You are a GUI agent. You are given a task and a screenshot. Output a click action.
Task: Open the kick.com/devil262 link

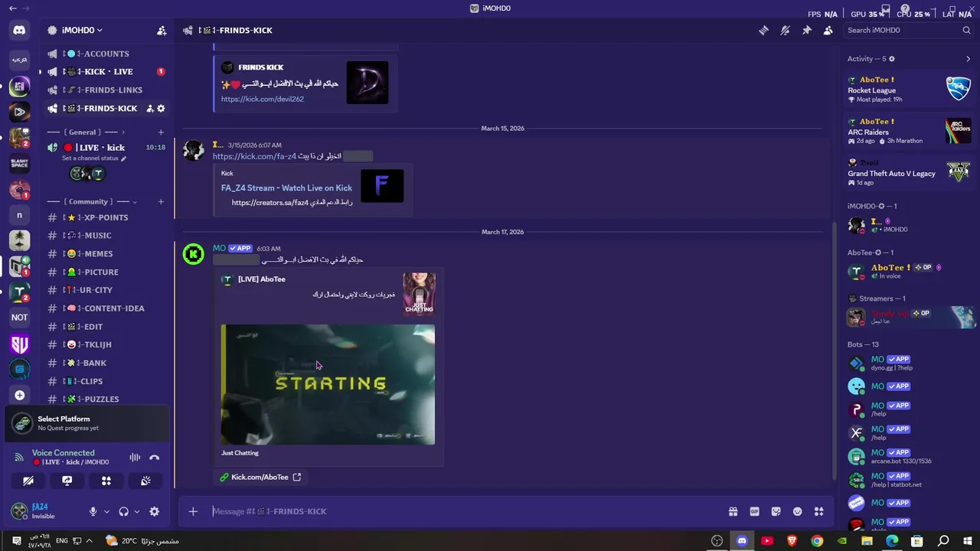[x=263, y=99]
